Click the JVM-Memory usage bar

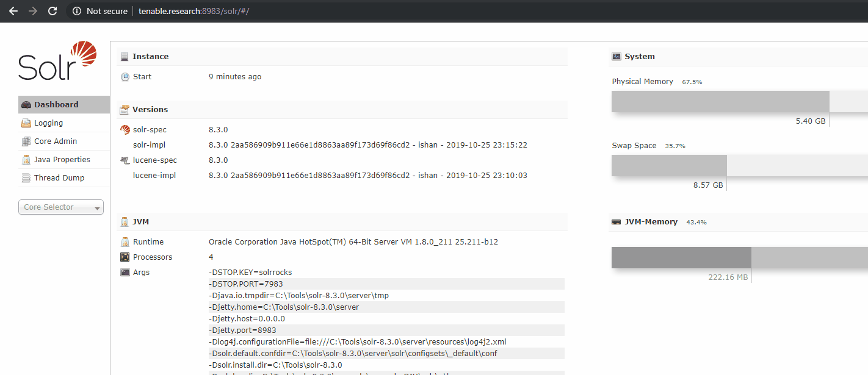click(681, 257)
